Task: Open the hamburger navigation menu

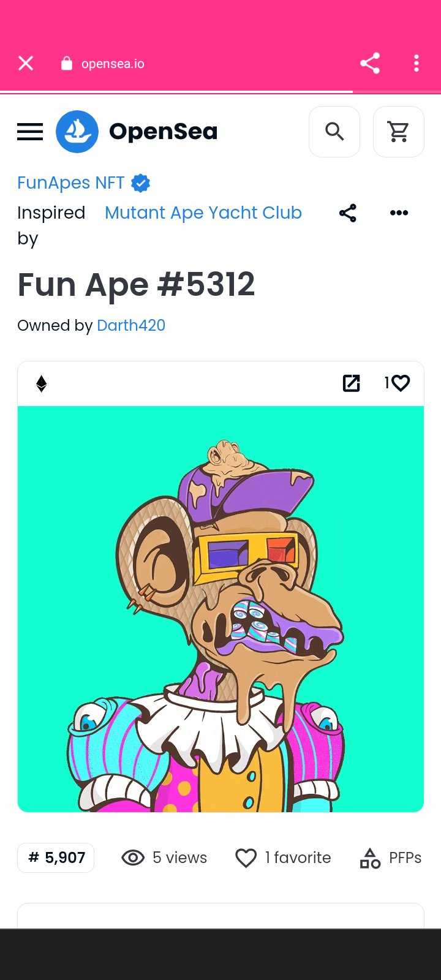Action: point(30,132)
